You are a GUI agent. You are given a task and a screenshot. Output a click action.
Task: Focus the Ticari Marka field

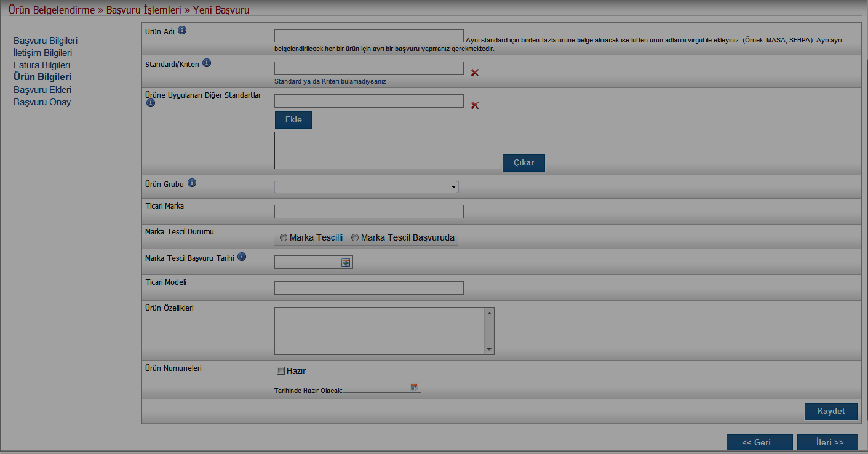369,212
